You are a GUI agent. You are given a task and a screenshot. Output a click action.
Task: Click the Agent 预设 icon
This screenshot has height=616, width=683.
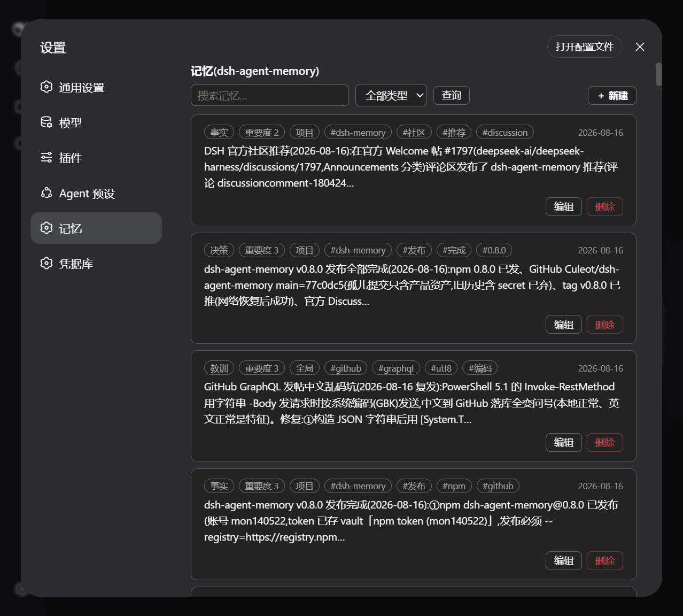46,192
